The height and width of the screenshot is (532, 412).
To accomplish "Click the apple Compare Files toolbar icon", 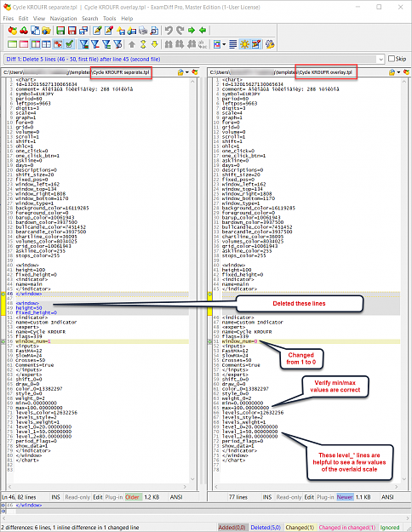I will tap(13, 31).
